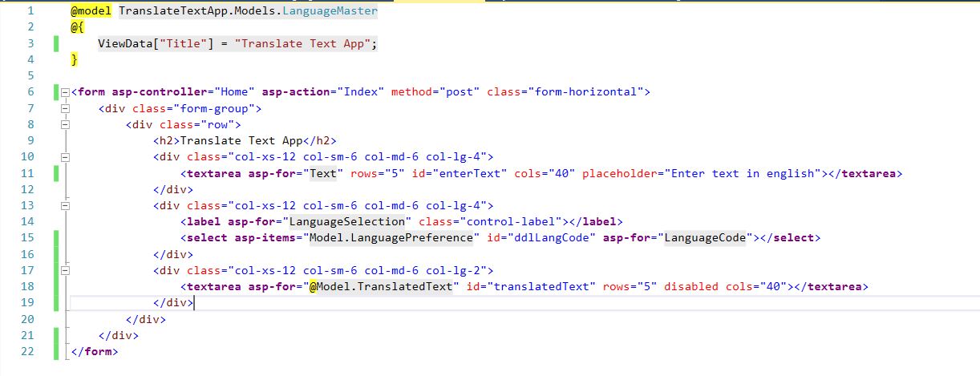
Task: Collapse the row div on line 8
Action: [65, 124]
